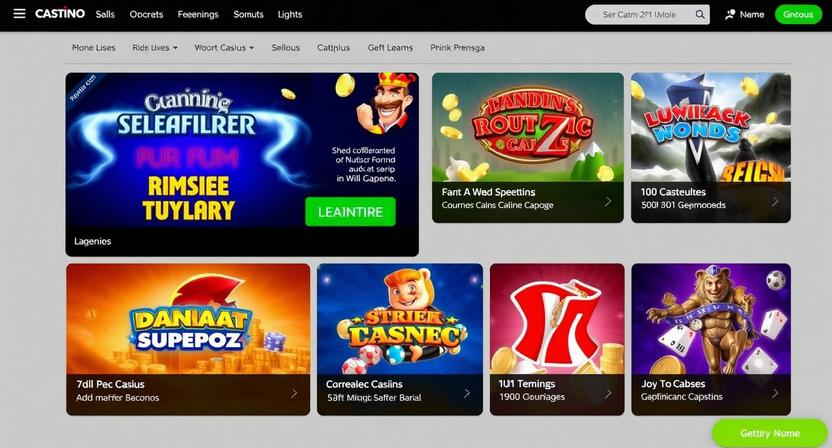Open the Daniaat Supepoz game thumbnail
The image size is (832, 448).
click(x=188, y=319)
